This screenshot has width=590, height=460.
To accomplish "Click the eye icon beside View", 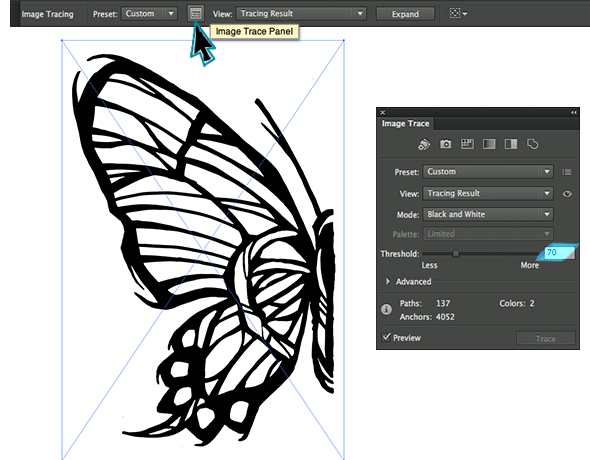I will tap(567, 194).
